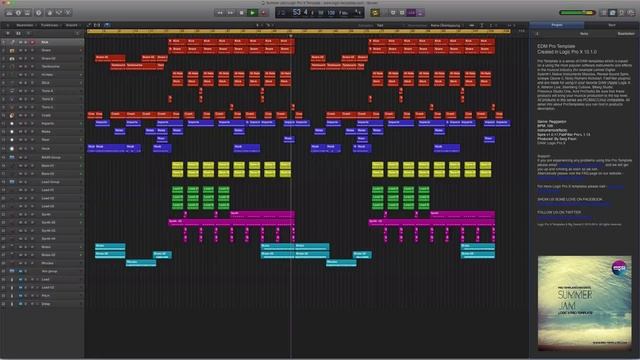This screenshot has width=640, height=360.
Task: Open the Funktionen menu in tracks area
Action: [x=50, y=25]
